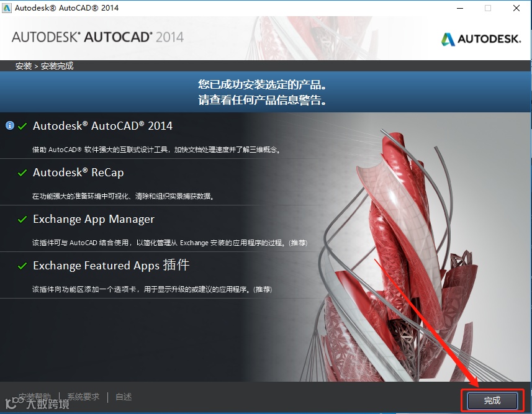Select the Autodesk® AutoCAD® 2014 product title
532x414 pixels.
102,126
